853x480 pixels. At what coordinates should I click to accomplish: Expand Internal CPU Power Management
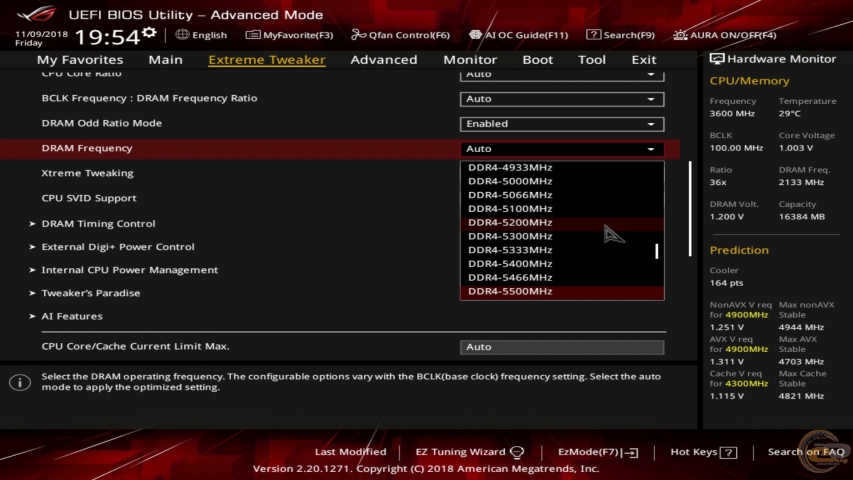click(129, 270)
